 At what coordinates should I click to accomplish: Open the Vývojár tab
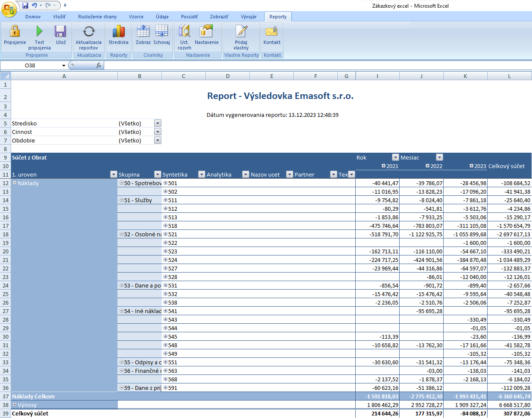(249, 17)
